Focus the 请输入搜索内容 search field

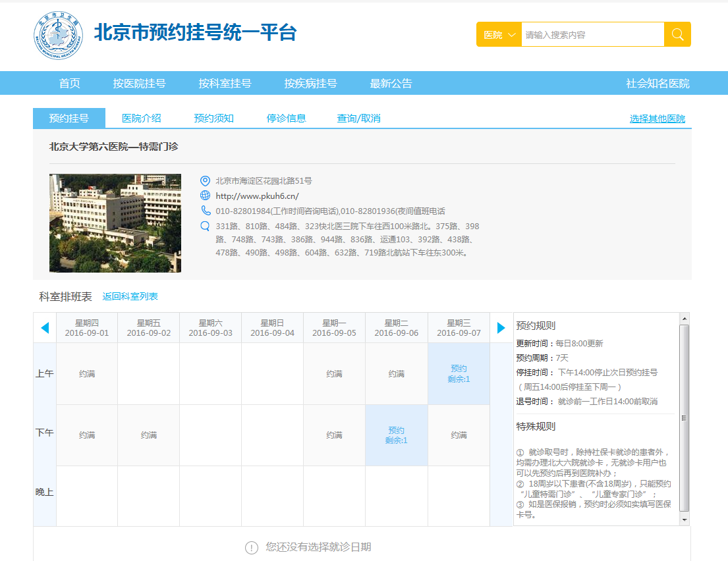point(593,34)
